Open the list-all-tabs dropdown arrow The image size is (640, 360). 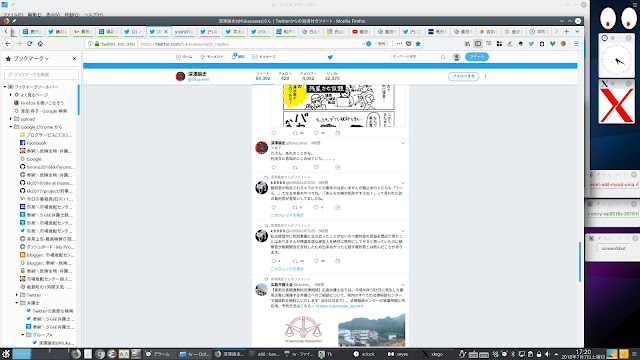[x=577, y=31]
